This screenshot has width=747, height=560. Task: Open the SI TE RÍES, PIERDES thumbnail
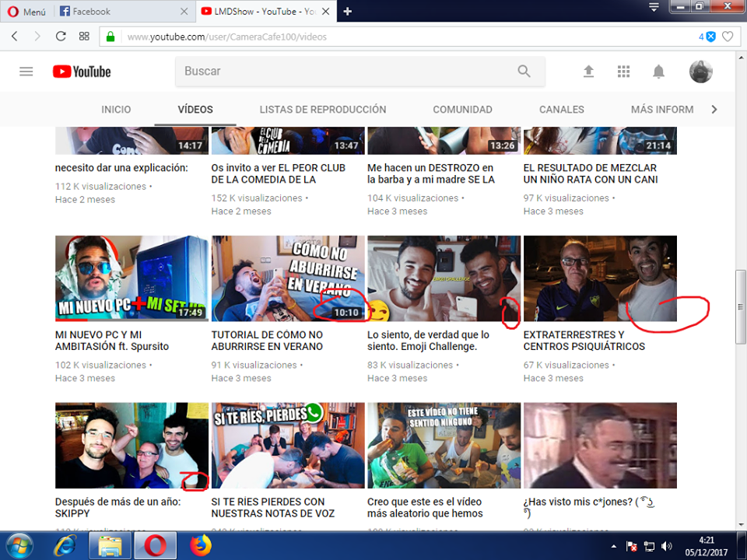tap(288, 445)
